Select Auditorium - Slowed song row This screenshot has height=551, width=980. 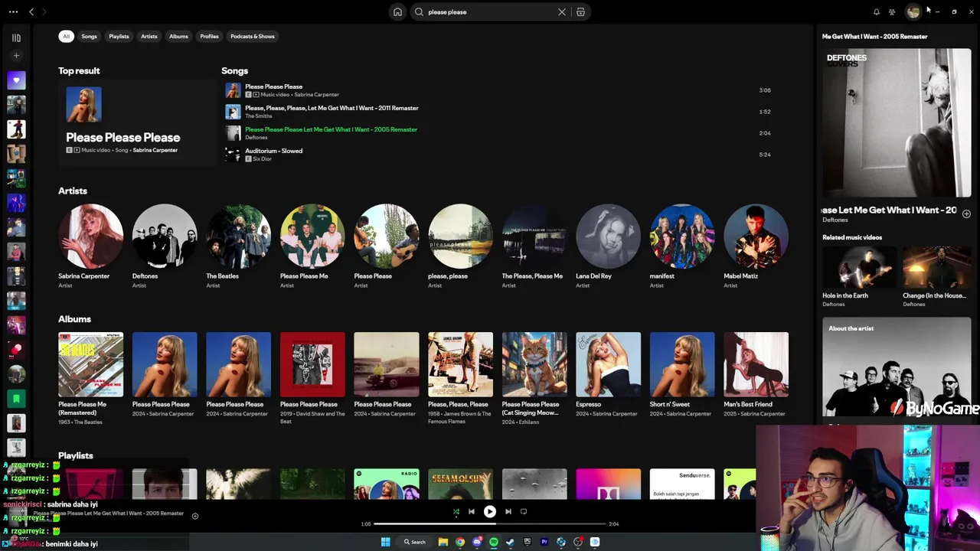tap(498, 155)
